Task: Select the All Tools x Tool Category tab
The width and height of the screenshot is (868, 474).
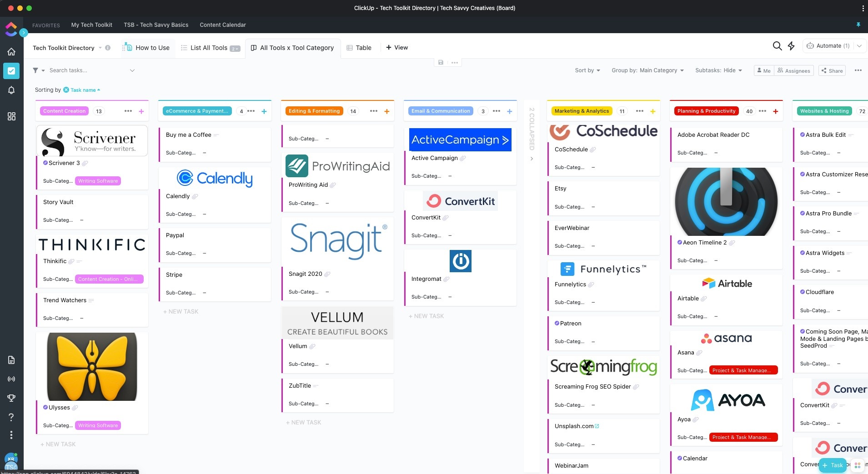Action: click(292, 48)
